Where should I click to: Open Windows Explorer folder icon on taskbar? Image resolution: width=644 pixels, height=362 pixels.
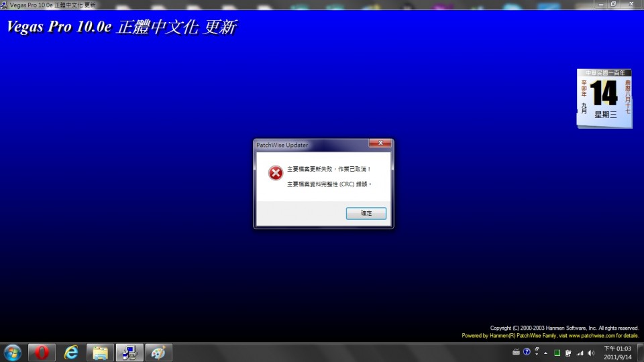(100, 353)
